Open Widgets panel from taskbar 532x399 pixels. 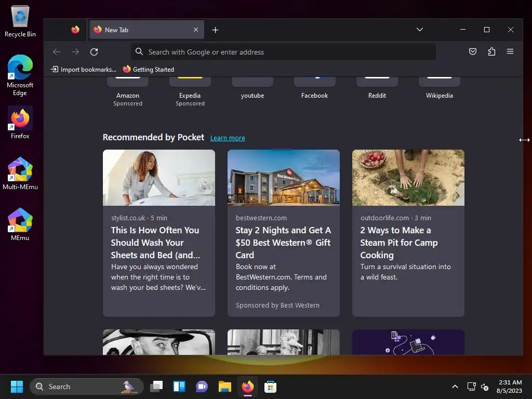coord(179,387)
